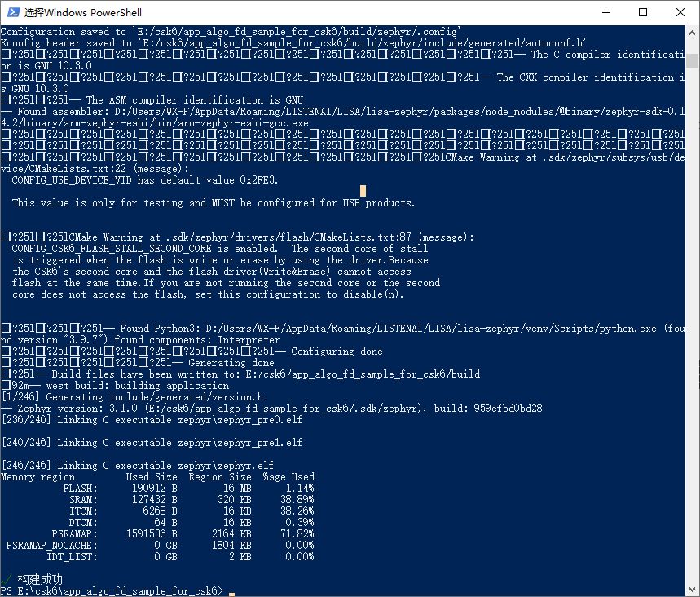This screenshot has height=597, width=700.
Task: Click the PSRAMAP_NOCACHE region size '1804 KB'
Action: coord(231,546)
